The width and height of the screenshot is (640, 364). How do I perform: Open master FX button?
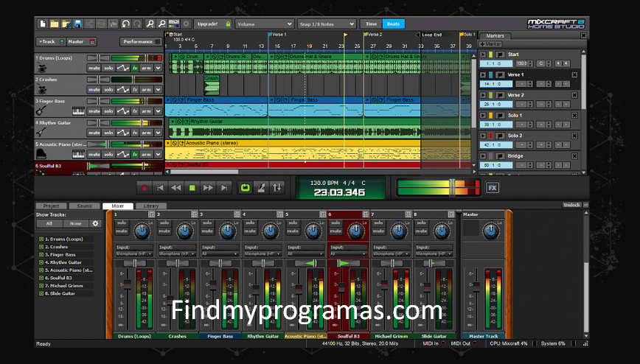click(493, 188)
